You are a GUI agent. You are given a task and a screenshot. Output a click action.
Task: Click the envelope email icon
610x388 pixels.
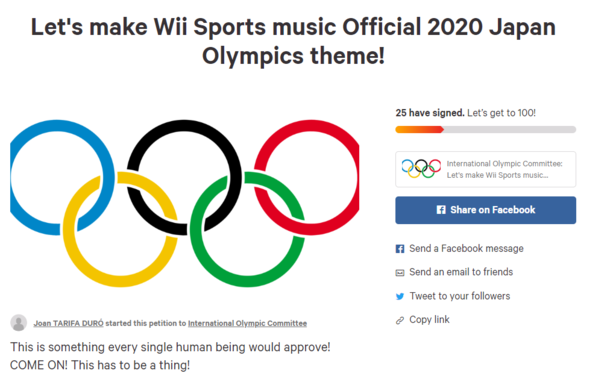click(400, 272)
